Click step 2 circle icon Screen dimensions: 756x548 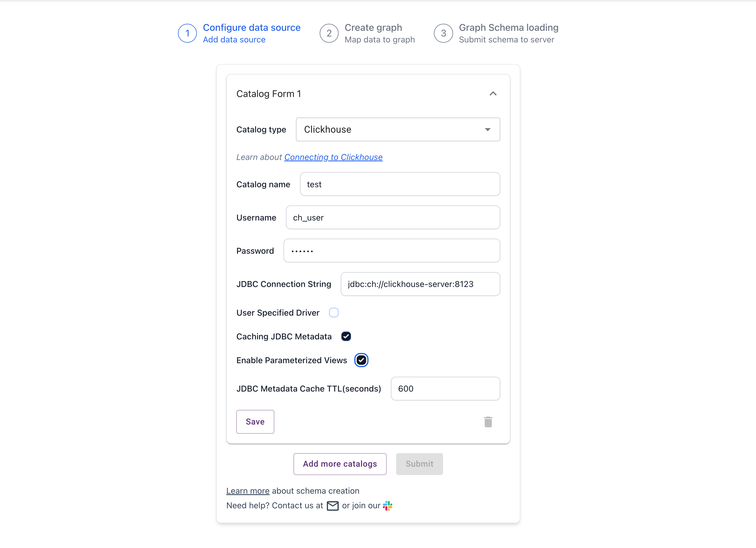point(329,33)
